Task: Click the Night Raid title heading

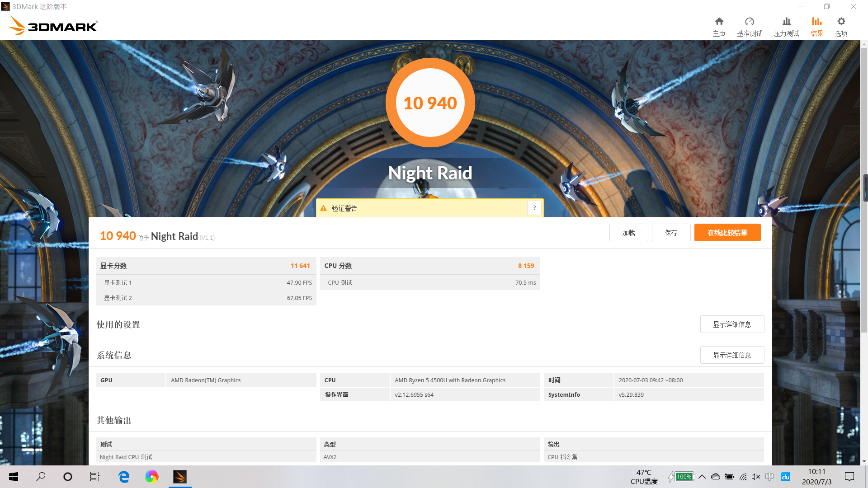Action: click(x=430, y=173)
